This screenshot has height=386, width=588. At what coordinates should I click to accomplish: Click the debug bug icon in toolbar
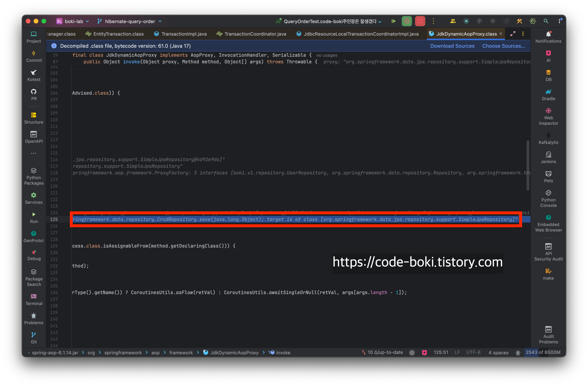coord(407,21)
